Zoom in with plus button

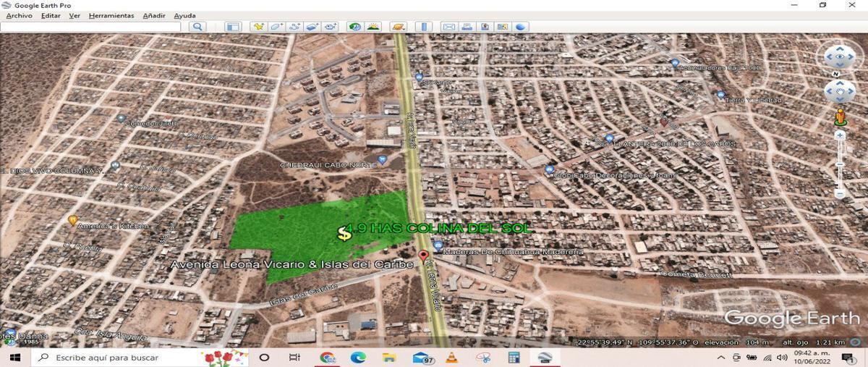[x=840, y=135]
